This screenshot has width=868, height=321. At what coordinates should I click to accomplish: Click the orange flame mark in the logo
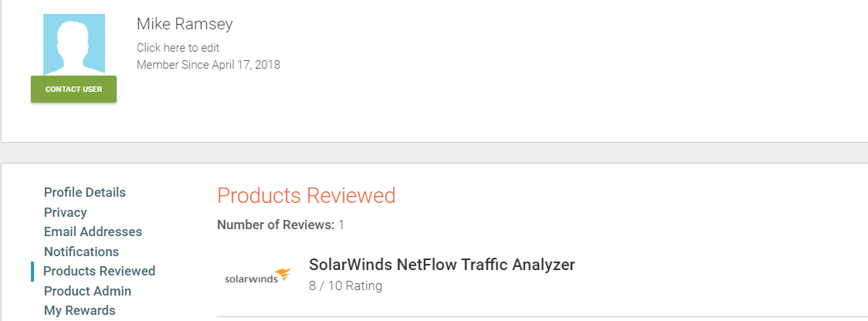283,273
